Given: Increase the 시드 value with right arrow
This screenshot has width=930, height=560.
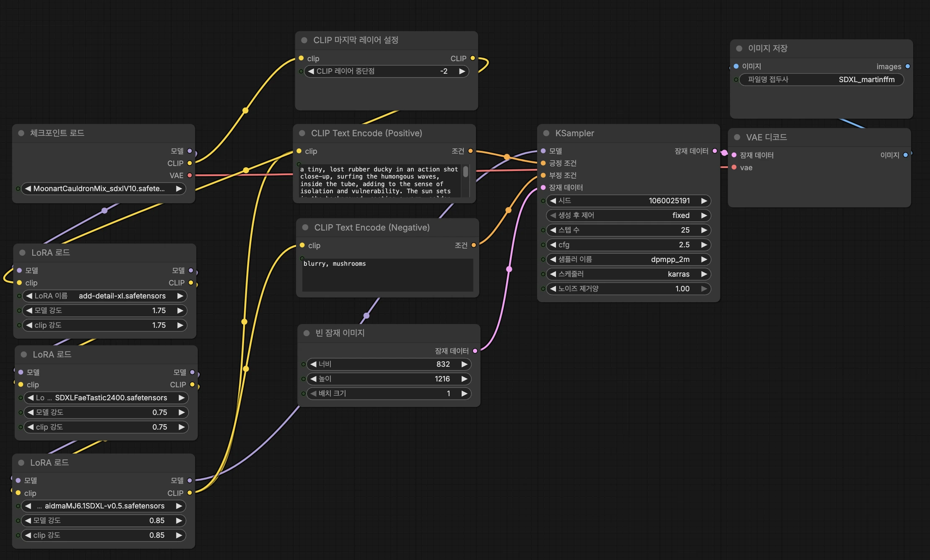Looking at the screenshot, I should [704, 201].
